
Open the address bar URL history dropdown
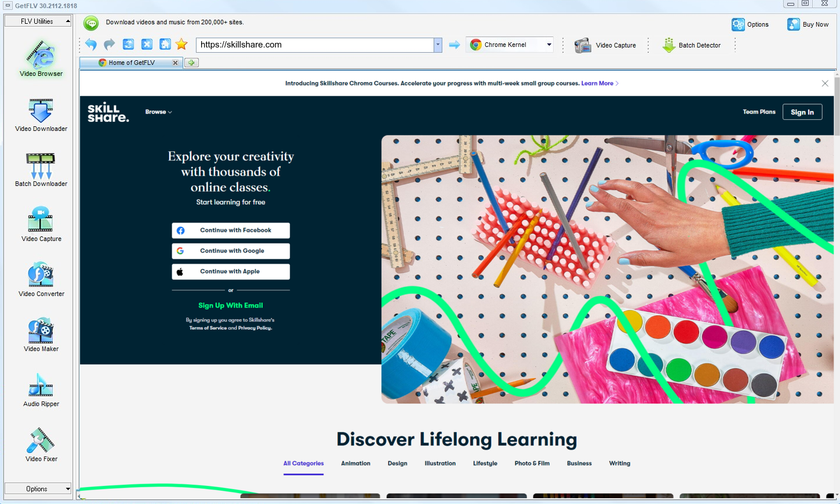(438, 45)
